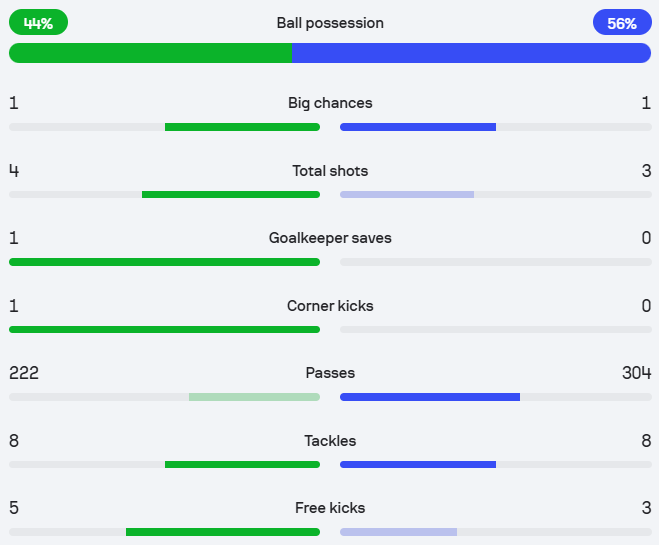Click the 304 passes value

coord(636,373)
